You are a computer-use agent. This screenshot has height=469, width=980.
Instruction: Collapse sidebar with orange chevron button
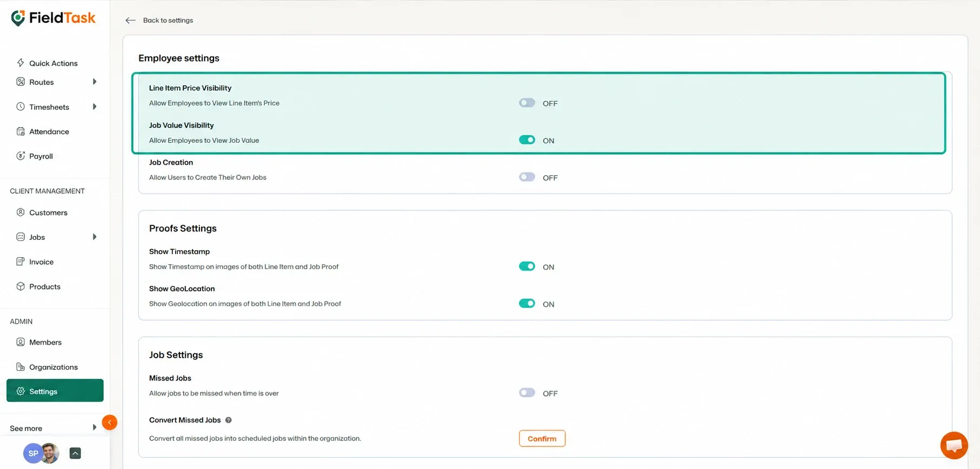point(109,422)
